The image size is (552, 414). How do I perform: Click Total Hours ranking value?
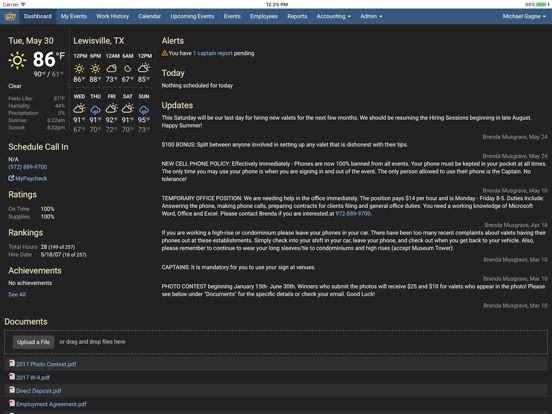click(58, 247)
